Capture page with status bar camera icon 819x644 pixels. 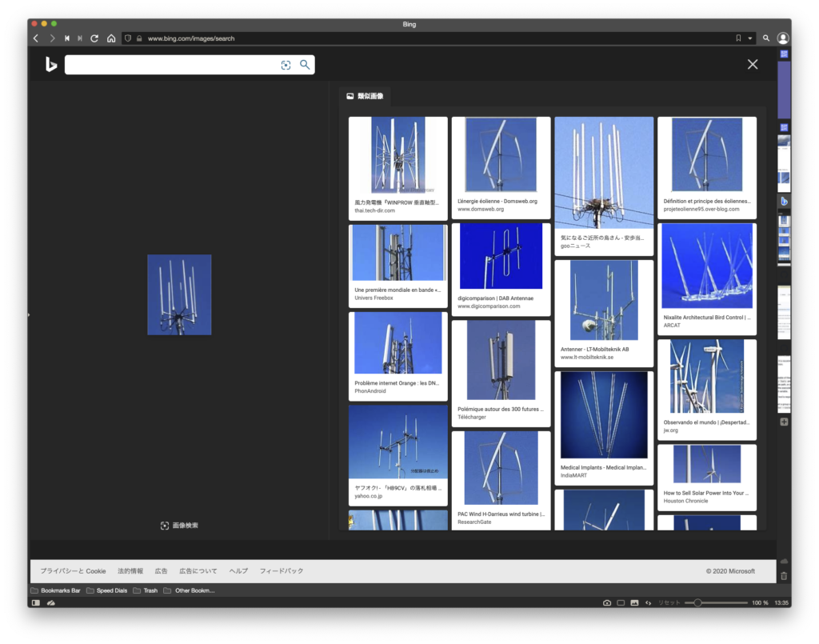607,602
